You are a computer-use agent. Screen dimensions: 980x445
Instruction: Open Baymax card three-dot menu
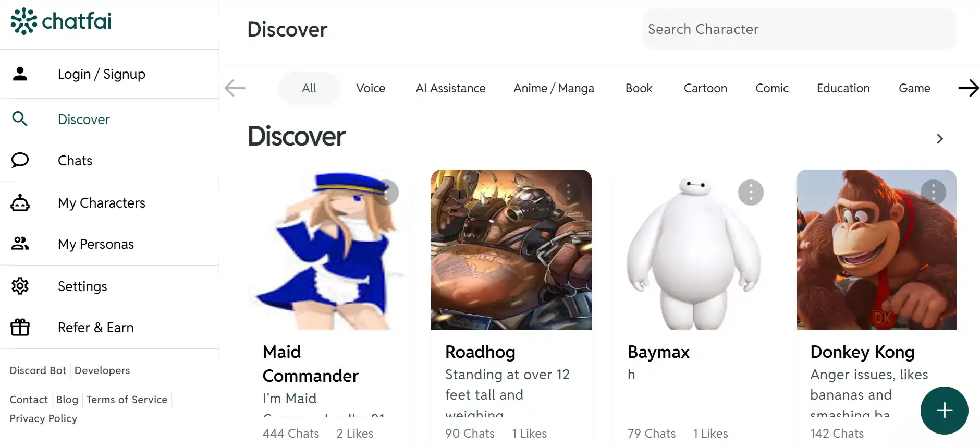pyautogui.click(x=751, y=193)
